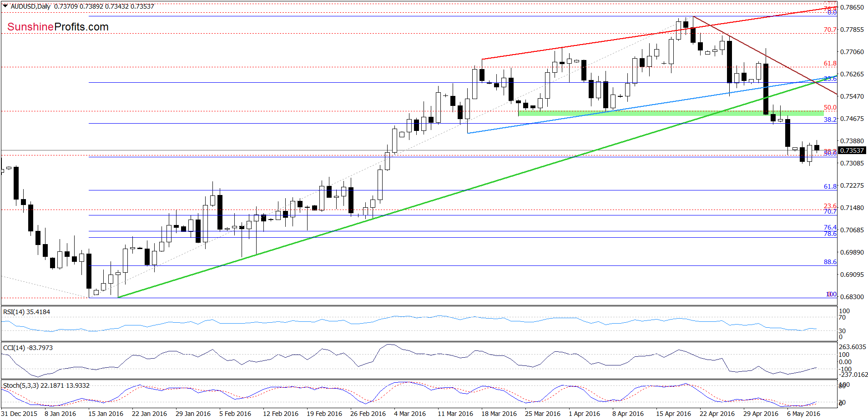The width and height of the screenshot is (868, 420).
Task: Click the 31 Dec 2015 date label
Action: 20,414
